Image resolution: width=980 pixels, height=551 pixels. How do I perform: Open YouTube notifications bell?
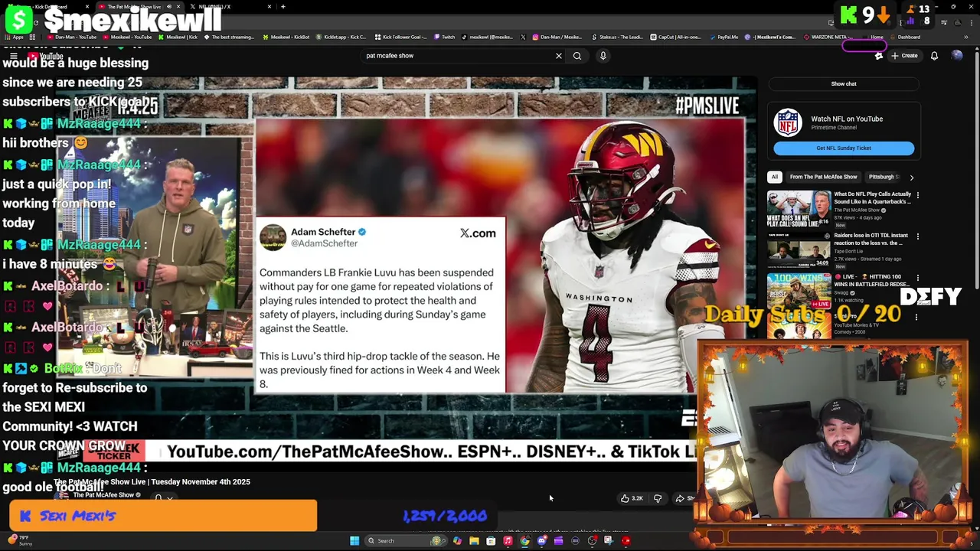[934, 56]
